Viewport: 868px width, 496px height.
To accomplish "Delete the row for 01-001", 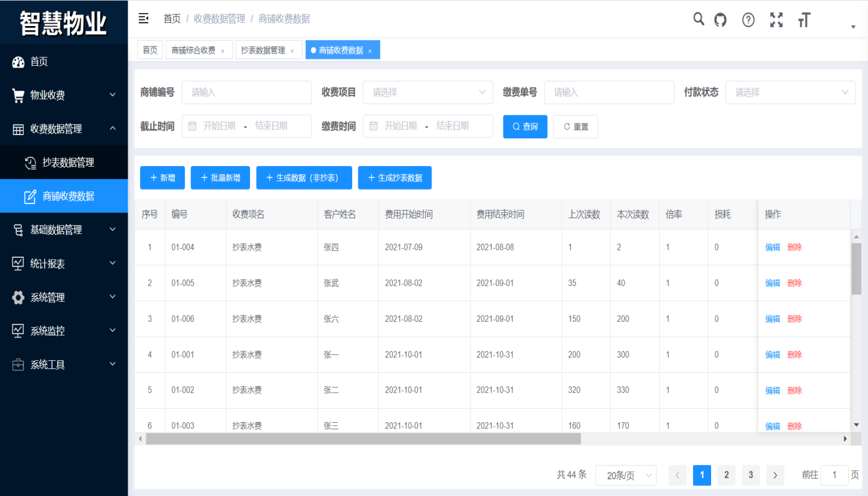I will tap(795, 355).
